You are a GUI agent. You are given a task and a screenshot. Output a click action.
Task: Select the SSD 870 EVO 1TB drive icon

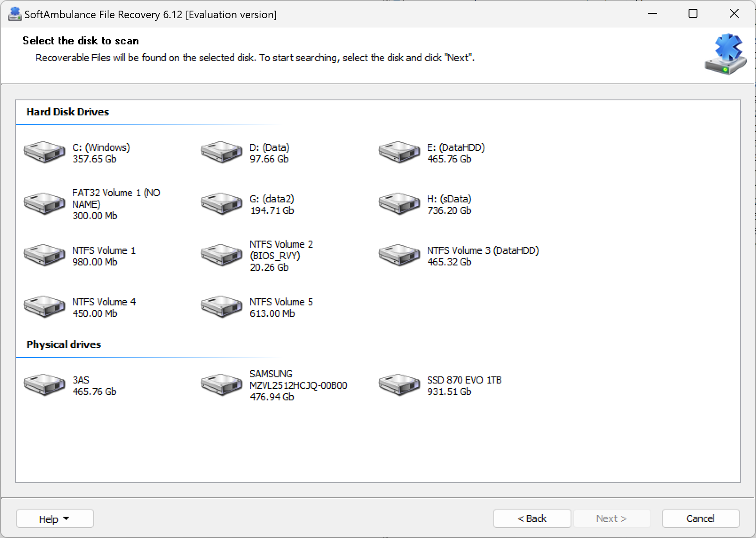coord(399,385)
